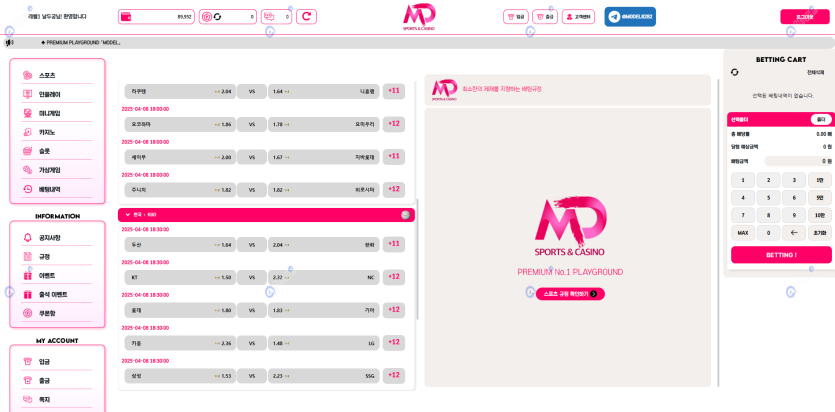This screenshot has height=412, width=835.
Task: Expand +12 markets for the 1.80 vs 1.83 match
Action: (x=394, y=310)
